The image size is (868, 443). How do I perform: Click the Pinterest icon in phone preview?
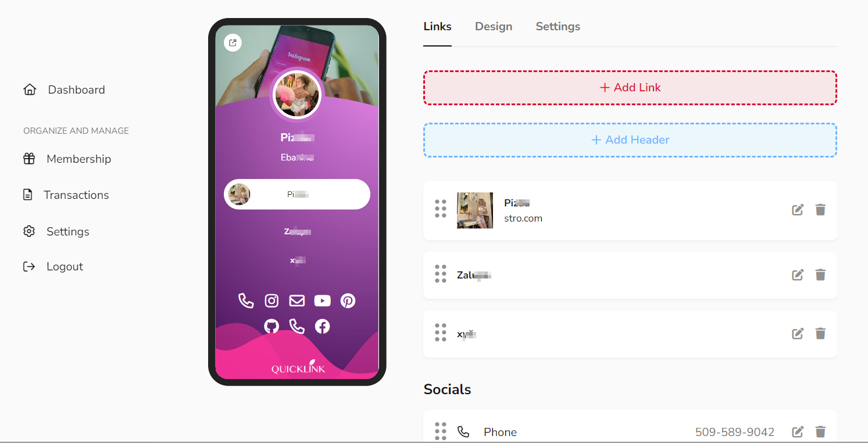[348, 301]
